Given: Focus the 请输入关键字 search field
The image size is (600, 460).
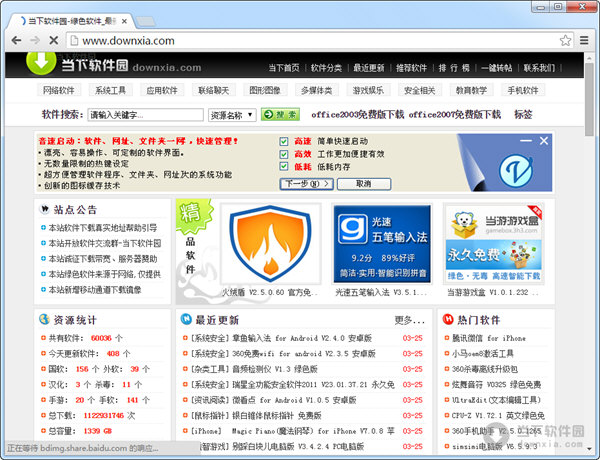Looking at the screenshot, I should point(145,115).
